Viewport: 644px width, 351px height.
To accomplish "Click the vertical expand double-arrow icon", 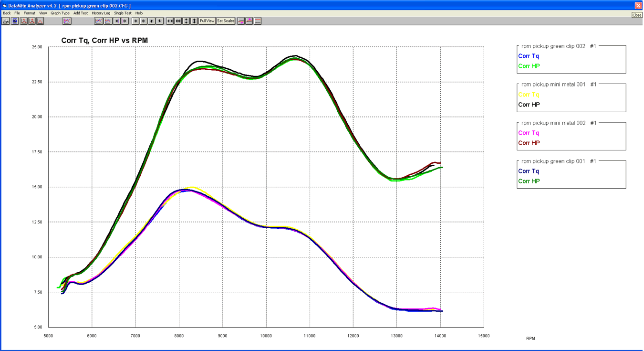I will click(x=194, y=21).
